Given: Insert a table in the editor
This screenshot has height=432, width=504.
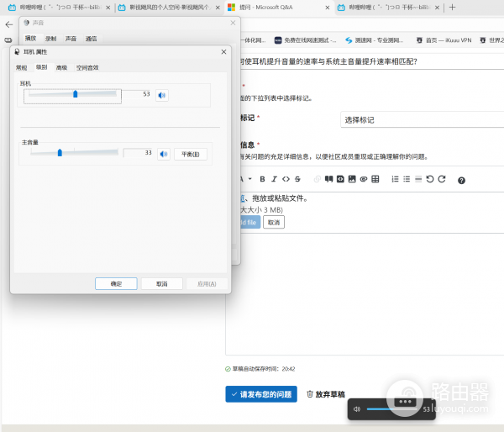Looking at the screenshot, I should point(375,179).
